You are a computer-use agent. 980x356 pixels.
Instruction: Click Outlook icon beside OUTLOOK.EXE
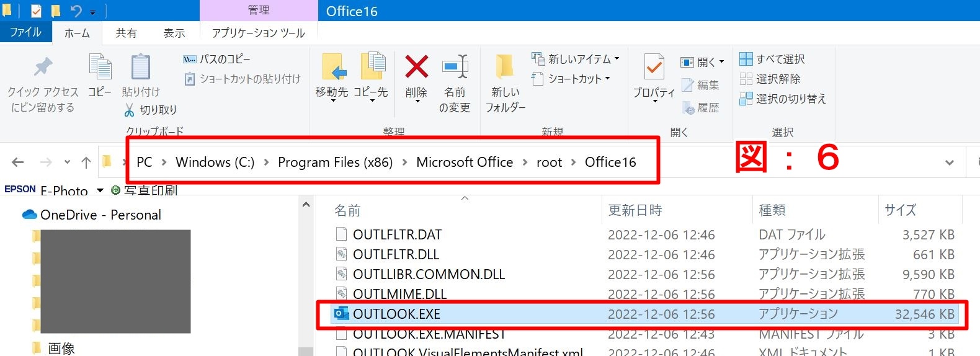coord(341,314)
